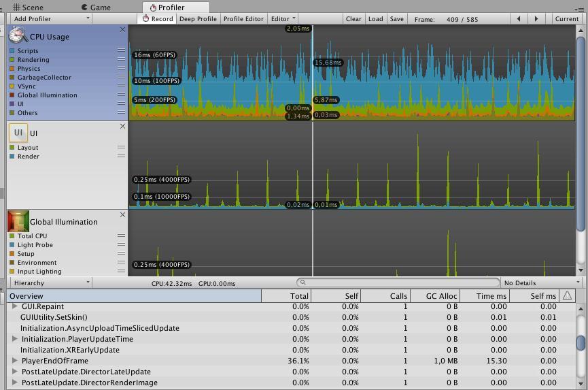Grab the reorder handle for Physics
Viewport: 588px width, 390px height.
(121, 68)
